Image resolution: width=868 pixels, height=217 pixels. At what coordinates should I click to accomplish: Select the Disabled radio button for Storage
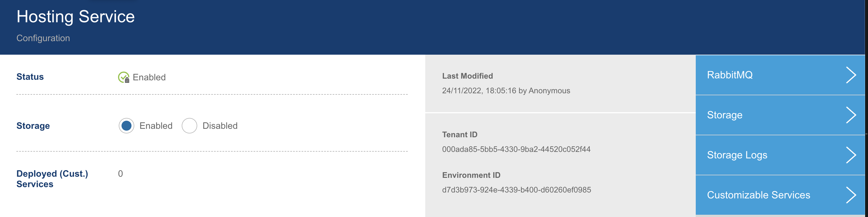(189, 126)
